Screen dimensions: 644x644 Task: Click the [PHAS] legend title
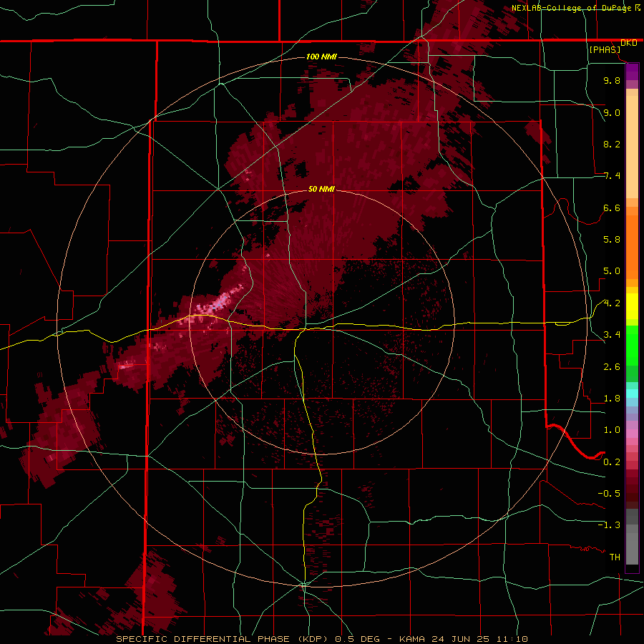(605, 49)
